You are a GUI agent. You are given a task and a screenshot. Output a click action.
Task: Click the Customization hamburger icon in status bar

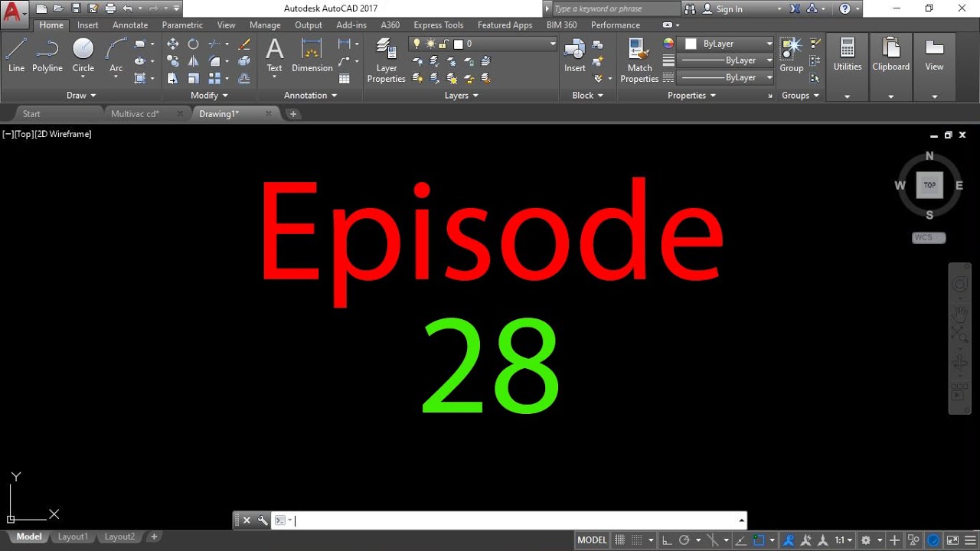coord(969,540)
